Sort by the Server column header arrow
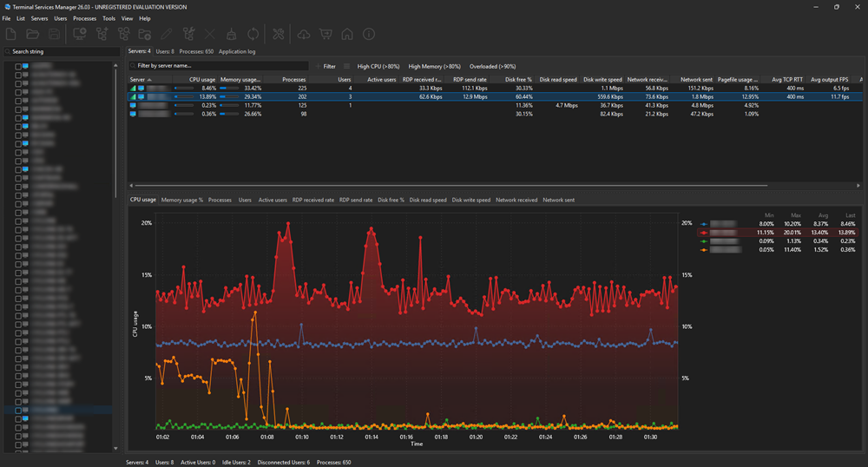The height and width of the screenshot is (467, 868). pyautogui.click(x=149, y=80)
